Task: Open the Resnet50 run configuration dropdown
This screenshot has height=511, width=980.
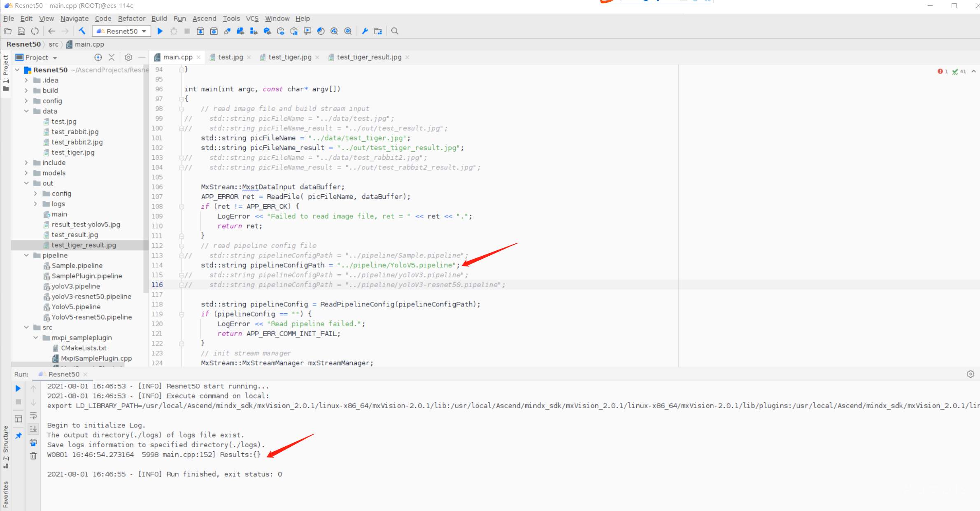Action: tap(122, 31)
